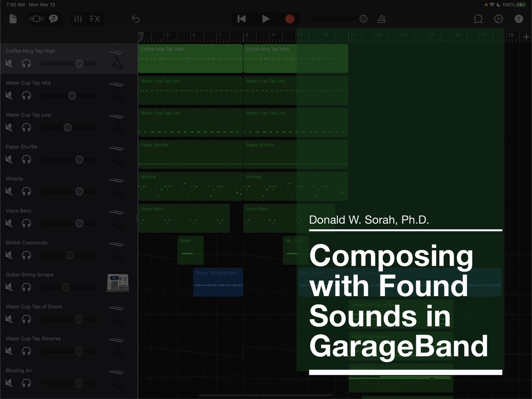The height and width of the screenshot is (399, 532).
Task: Solo the Whistle track
Action: coord(27,191)
